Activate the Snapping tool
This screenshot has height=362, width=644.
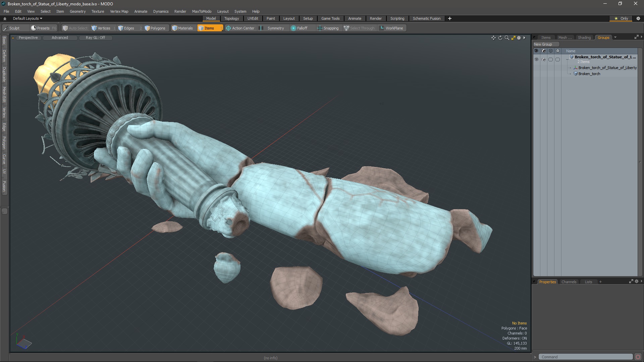(x=328, y=28)
